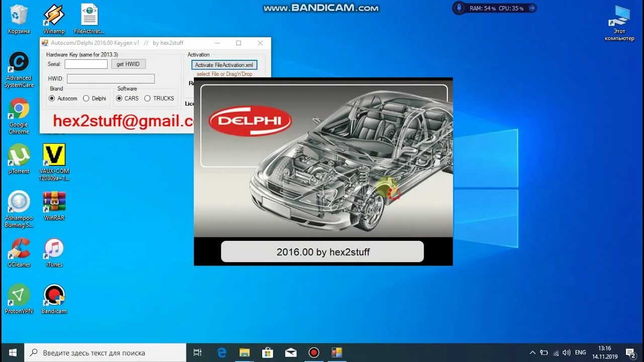Open the iTunes desktop shortcut
The width and height of the screenshot is (644, 362).
point(54,253)
